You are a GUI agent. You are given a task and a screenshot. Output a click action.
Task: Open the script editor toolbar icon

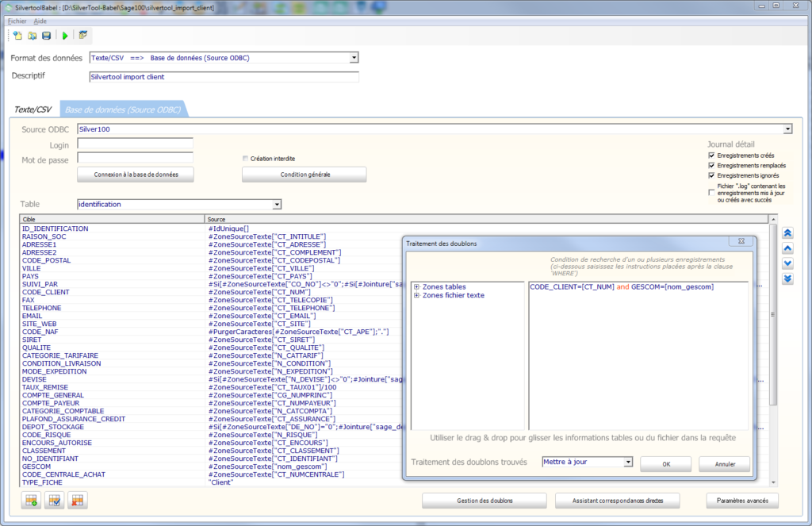(82, 35)
